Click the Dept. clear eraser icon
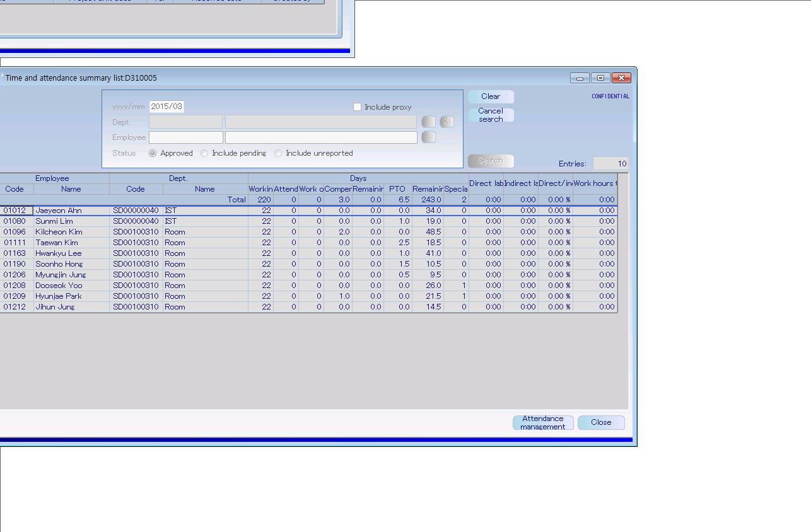 (447, 122)
